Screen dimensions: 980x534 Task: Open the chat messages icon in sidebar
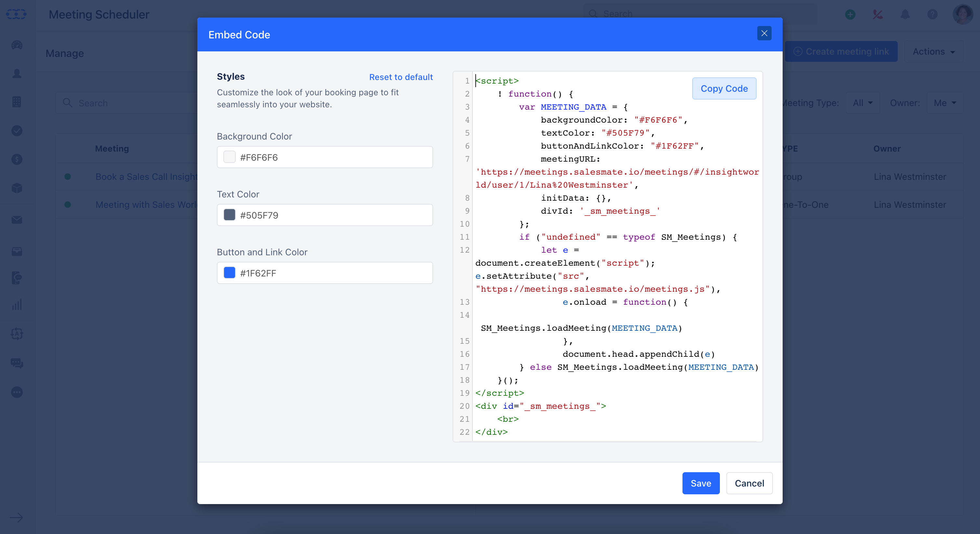[x=17, y=363]
